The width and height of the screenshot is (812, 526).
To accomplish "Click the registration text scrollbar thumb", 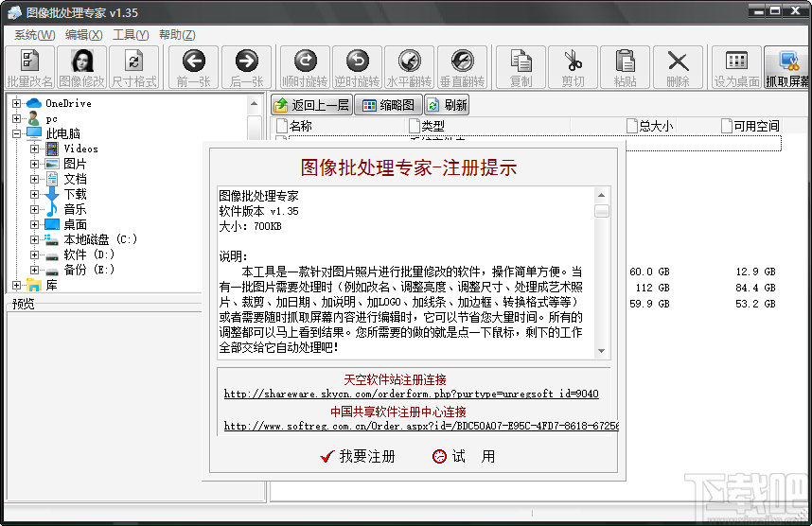I will click(x=601, y=211).
